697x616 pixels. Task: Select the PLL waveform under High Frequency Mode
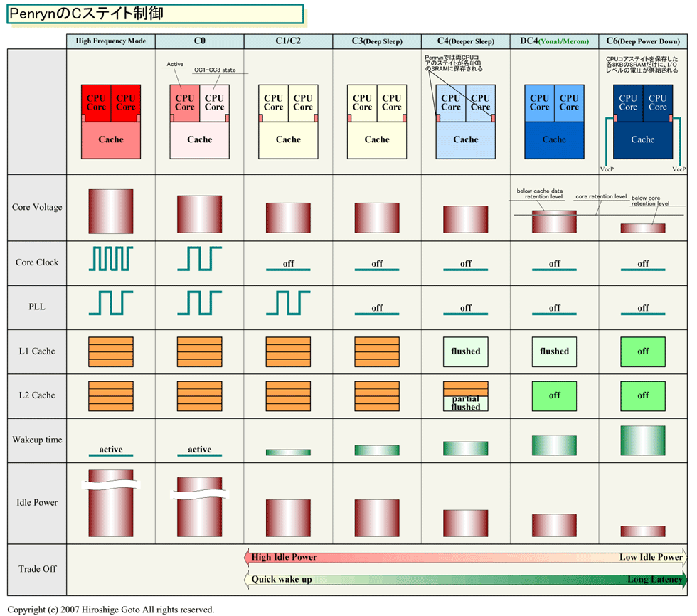[x=111, y=303]
